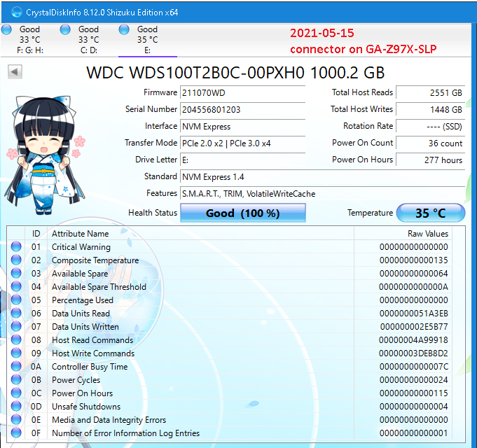Select the E: disk tab
477x448 pixels.
point(148,40)
